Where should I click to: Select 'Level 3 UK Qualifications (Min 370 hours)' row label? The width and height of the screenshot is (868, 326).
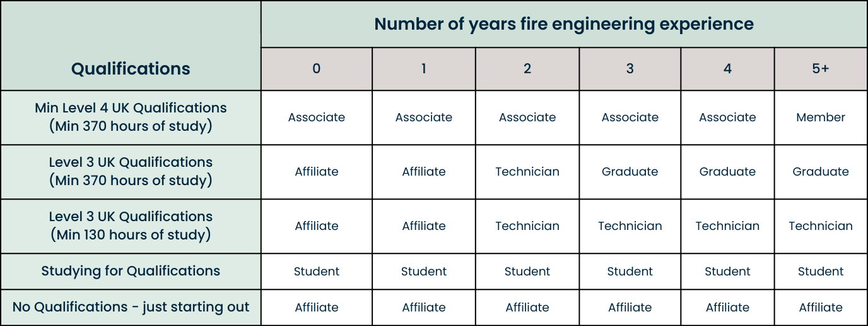(x=131, y=172)
